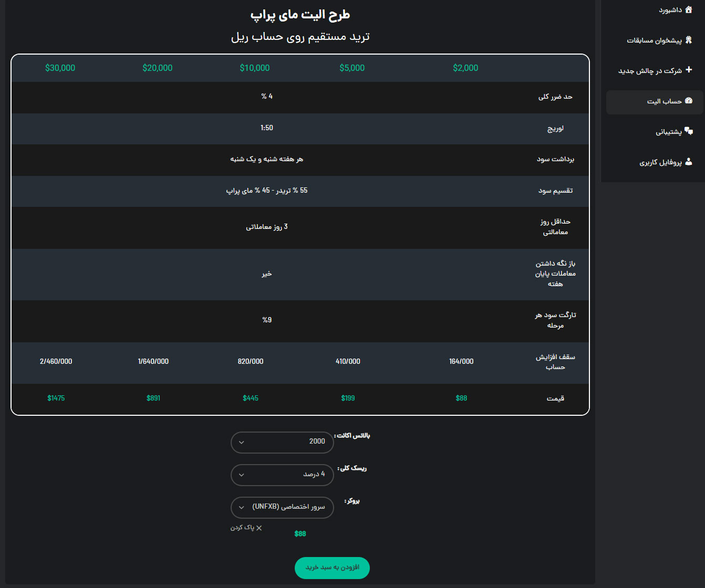The height and width of the screenshot is (588, 705).
Task: Click the 410/000 account cap value
Action: 348,361
